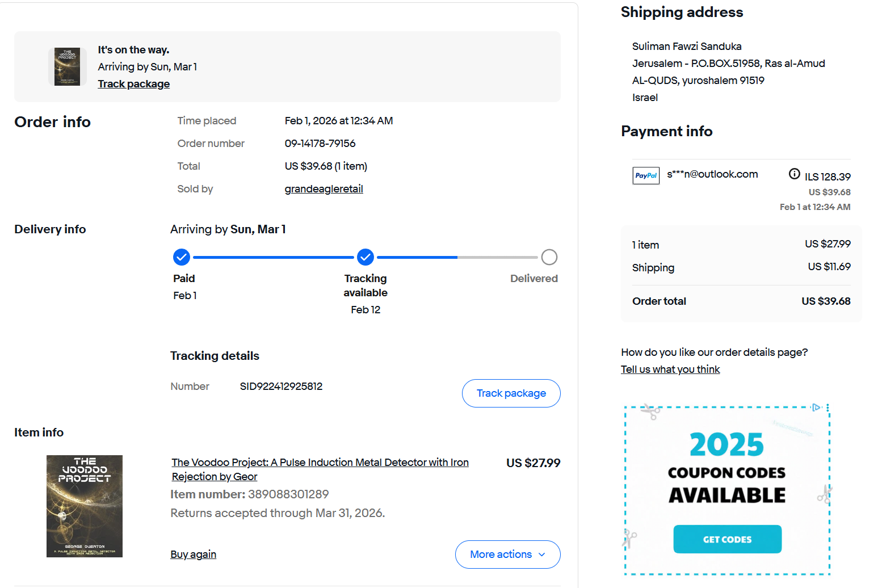Click the Buy again link
Image resolution: width=878 pixels, height=588 pixels.
click(193, 555)
